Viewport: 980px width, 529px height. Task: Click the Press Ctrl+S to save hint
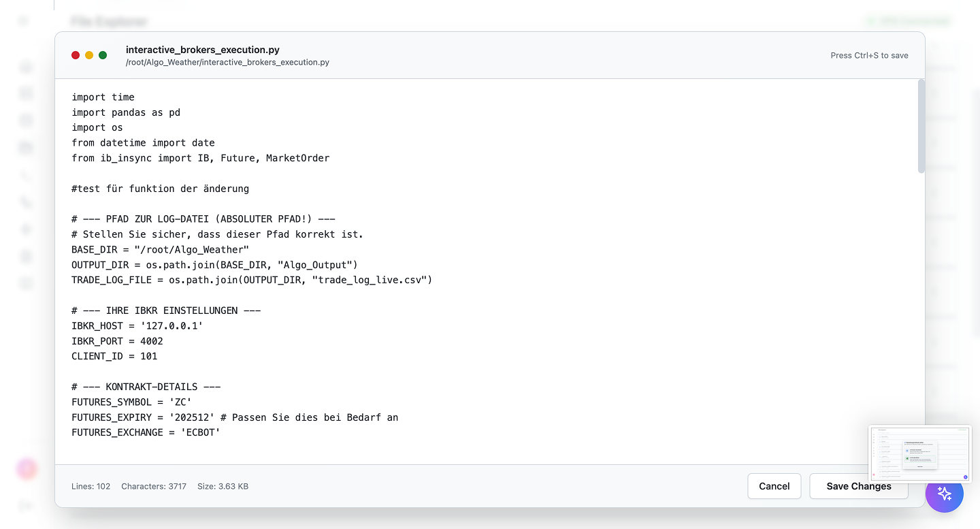[x=870, y=55]
